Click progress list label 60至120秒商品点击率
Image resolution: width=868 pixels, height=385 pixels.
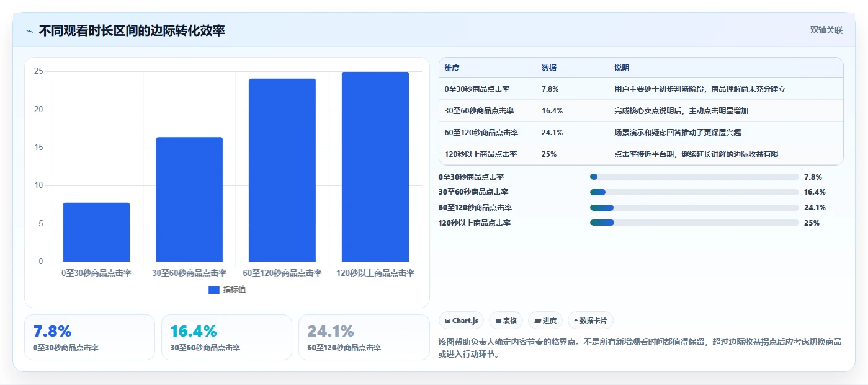pyautogui.click(x=475, y=208)
